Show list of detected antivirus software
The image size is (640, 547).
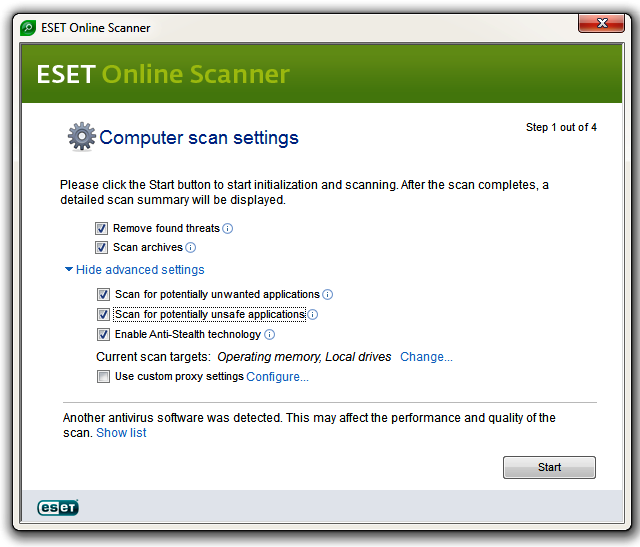(121, 433)
